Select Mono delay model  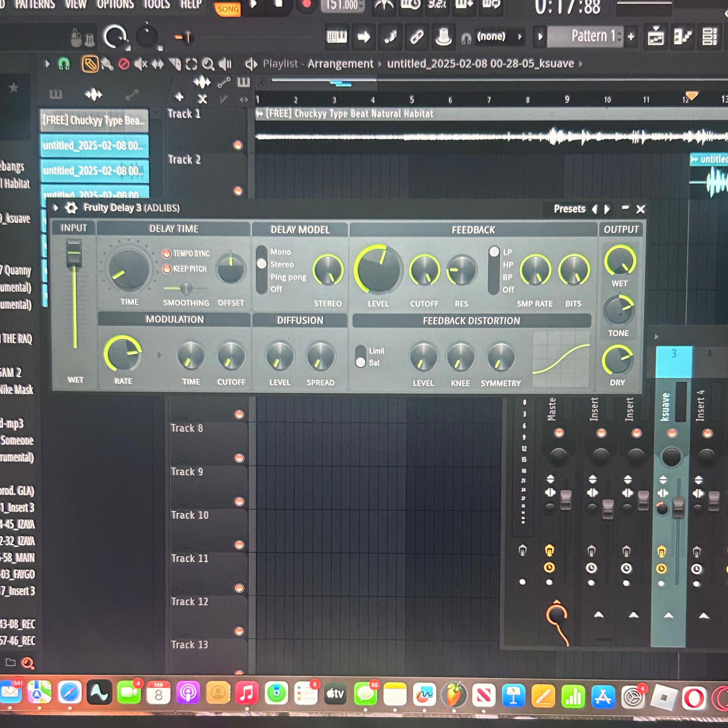pos(281,252)
